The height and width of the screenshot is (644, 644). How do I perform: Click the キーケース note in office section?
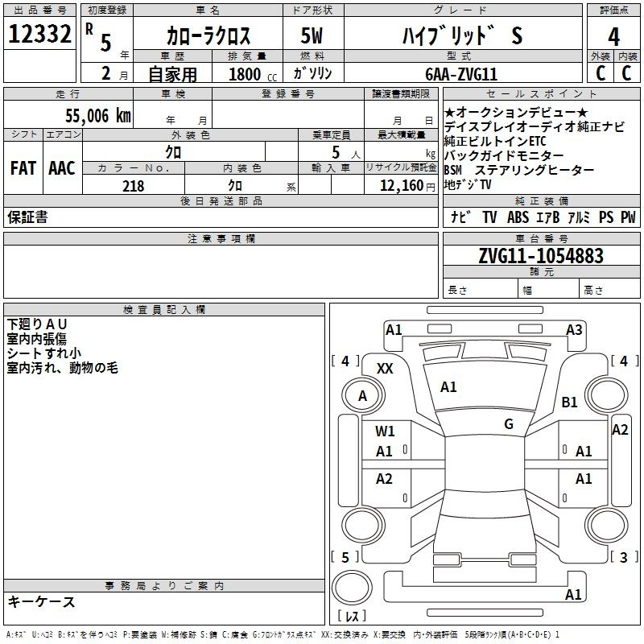(x=42, y=602)
